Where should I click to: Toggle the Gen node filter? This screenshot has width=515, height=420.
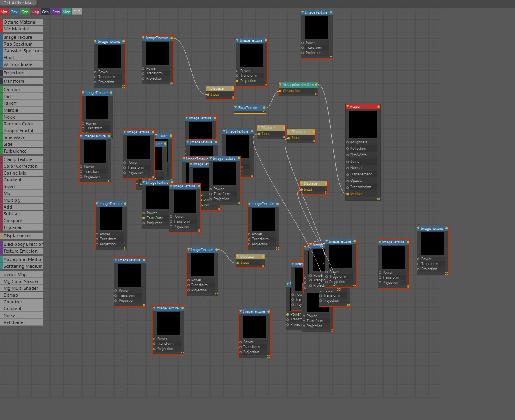click(x=25, y=12)
